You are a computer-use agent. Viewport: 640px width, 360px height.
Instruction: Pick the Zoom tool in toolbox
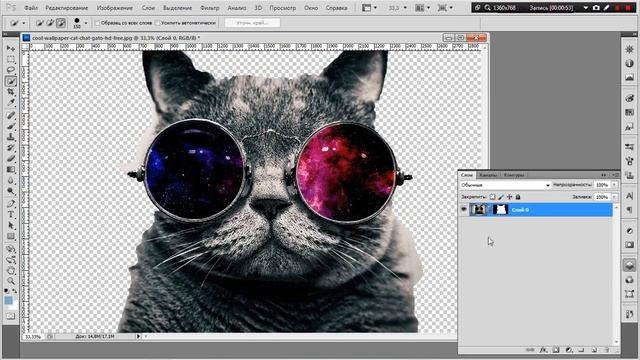click(11, 281)
